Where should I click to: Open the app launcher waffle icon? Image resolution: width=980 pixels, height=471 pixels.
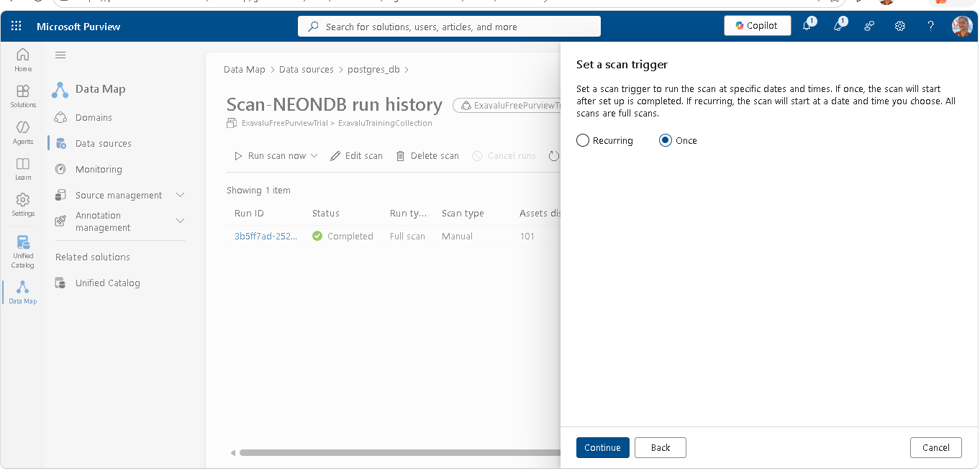[16, 26]
